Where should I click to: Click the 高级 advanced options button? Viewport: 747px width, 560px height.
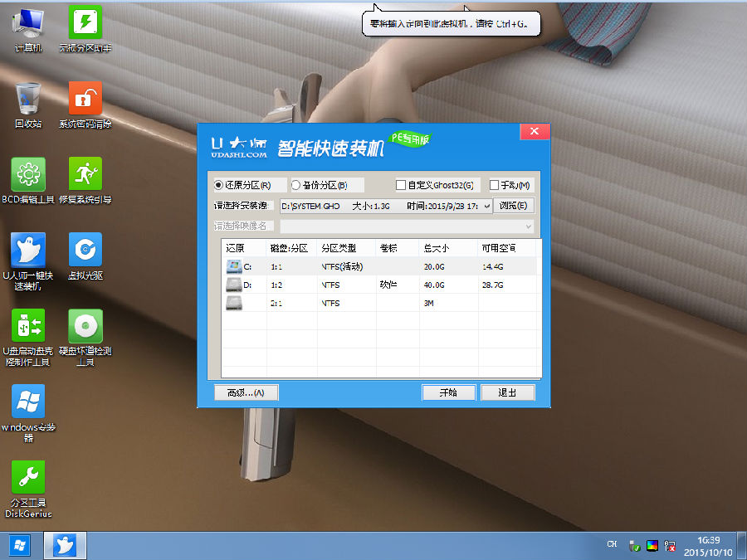coord(245,392)
